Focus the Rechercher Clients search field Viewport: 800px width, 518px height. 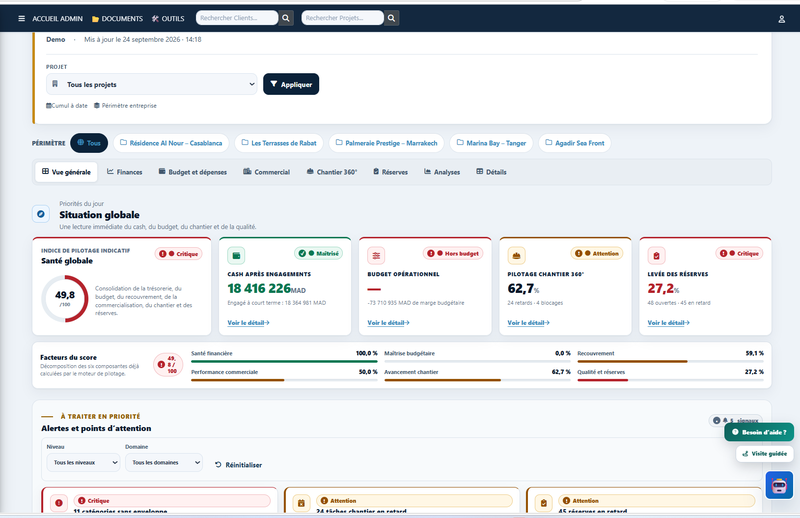pyautogui.click(x=237, y=18)
